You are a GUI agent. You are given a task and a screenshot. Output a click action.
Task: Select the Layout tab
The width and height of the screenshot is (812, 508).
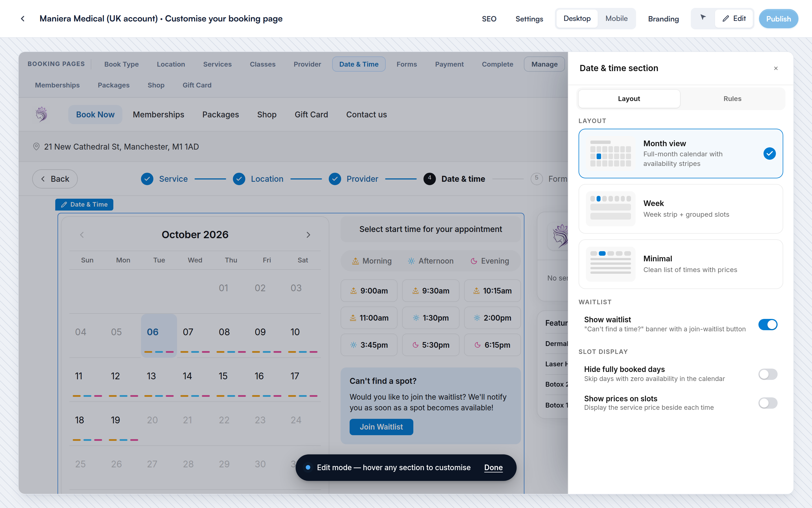coord(629,99)
